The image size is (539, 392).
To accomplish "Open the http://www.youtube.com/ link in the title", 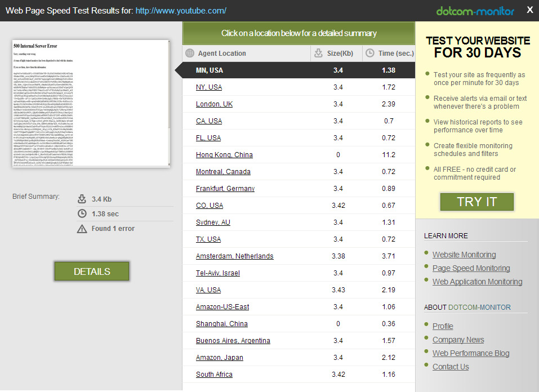I will click(181, 11).
